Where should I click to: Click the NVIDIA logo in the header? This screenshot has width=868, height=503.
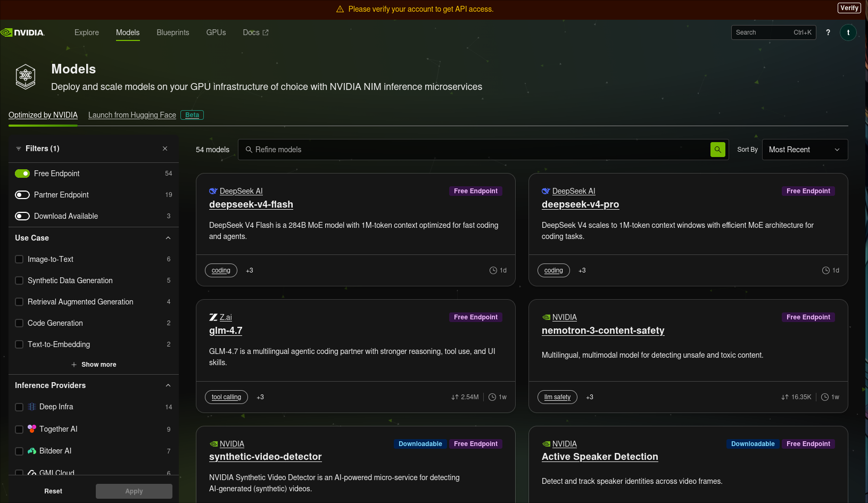(x=22, y=32)
